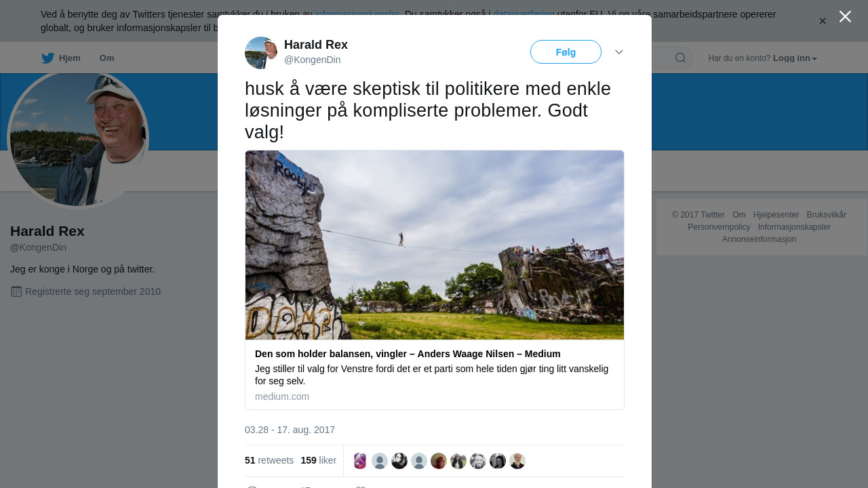Image resolution: width=868 pixels, height=488 pixels.
Task: Open the tweet timestamp 17. aug. 2017
Action: click(x=290, y=430)
